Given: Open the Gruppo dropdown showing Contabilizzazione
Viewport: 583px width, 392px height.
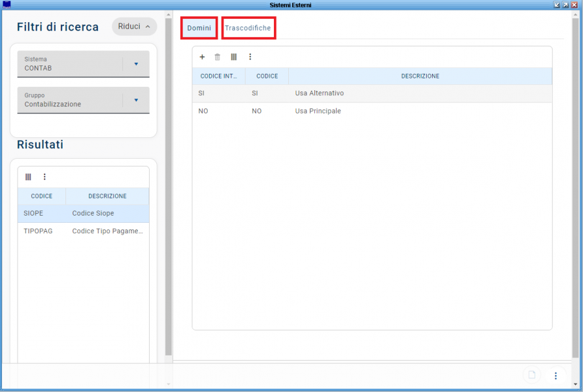Looking at the screenshot, I should coord(83,100).
